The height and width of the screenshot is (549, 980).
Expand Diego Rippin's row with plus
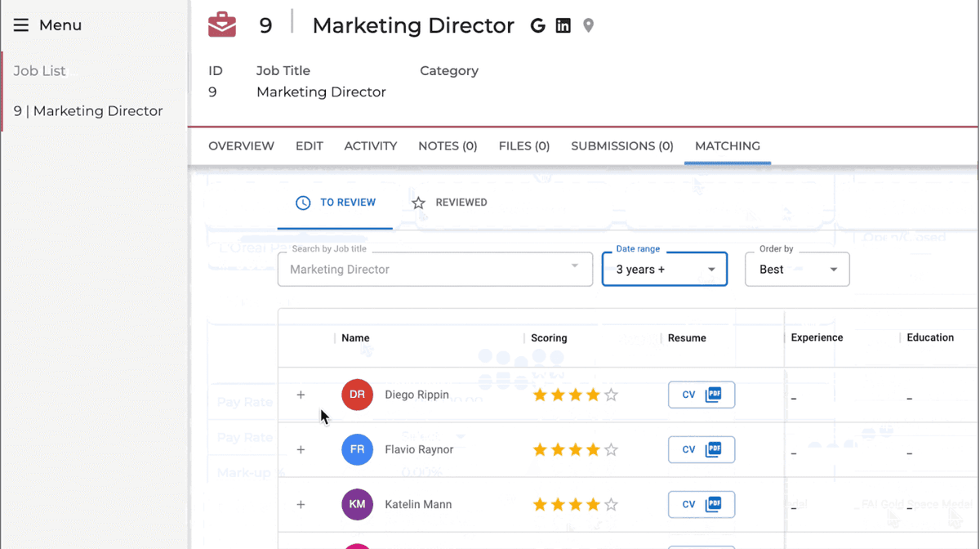pos(301,395)
